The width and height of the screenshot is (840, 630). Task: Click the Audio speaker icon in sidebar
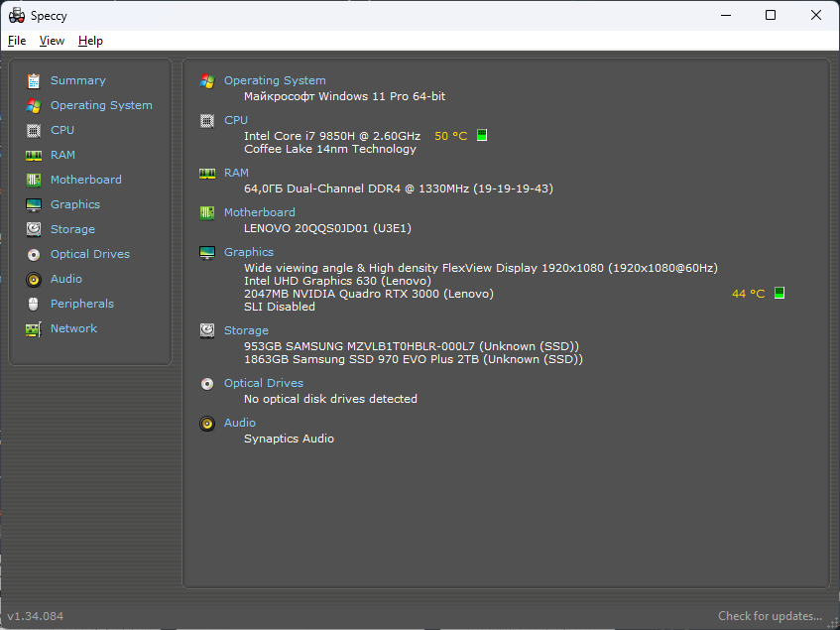click(33, 279)
